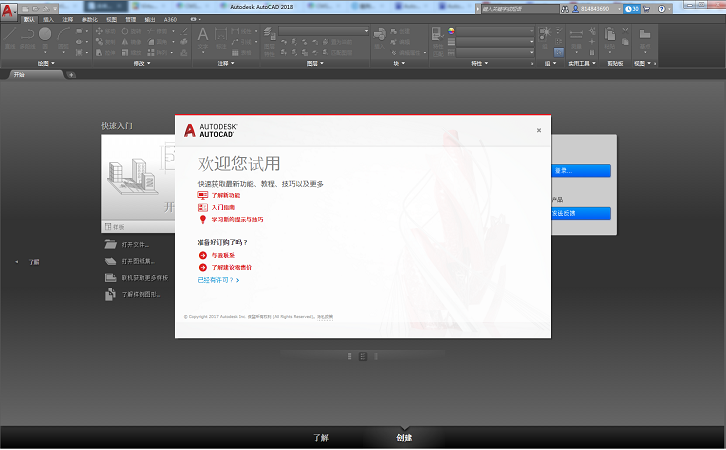Open the 注释 ribbon tab
The image size is (726, 450).
(67, 19)
